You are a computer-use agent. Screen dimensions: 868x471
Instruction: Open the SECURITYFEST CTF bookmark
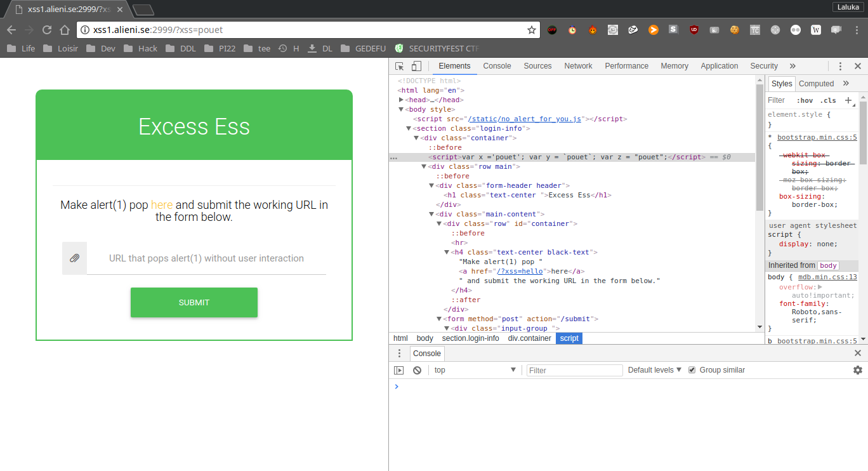437,48
